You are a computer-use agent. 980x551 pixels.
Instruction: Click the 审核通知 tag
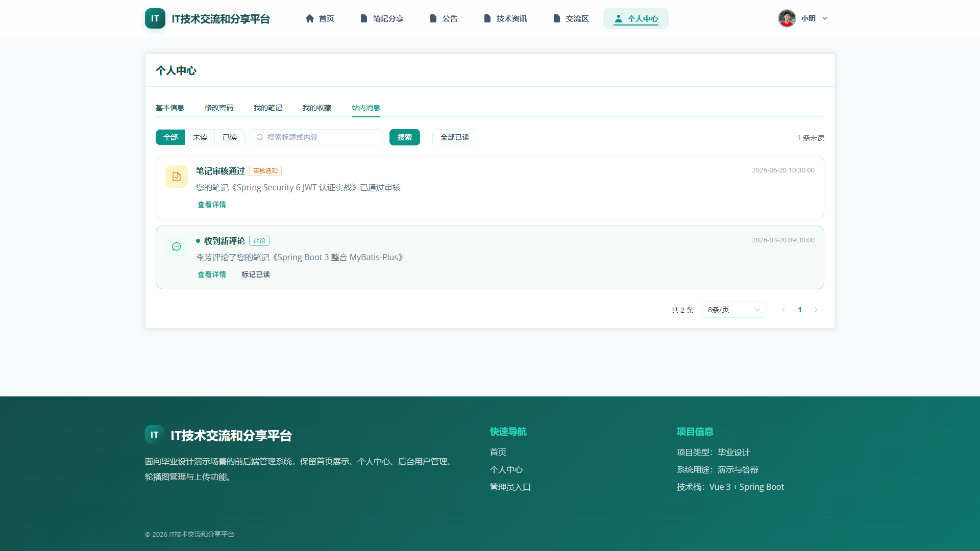tap(265, 171)
